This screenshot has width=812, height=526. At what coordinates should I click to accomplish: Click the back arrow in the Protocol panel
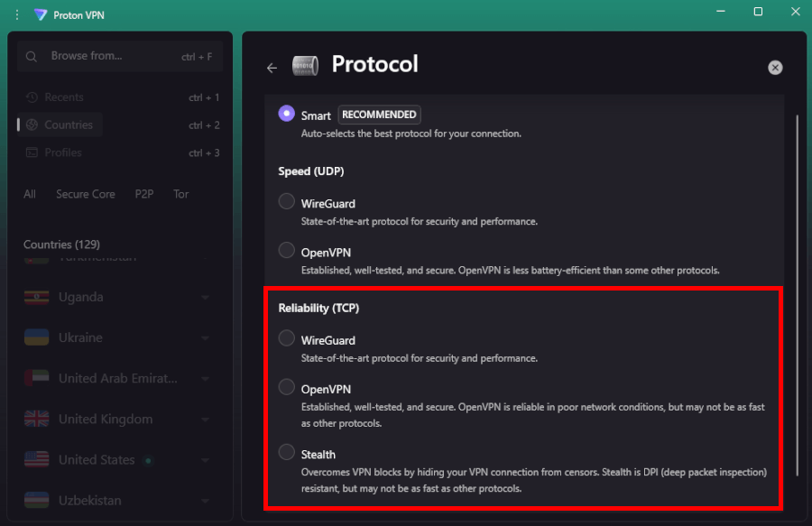[272, 67]
